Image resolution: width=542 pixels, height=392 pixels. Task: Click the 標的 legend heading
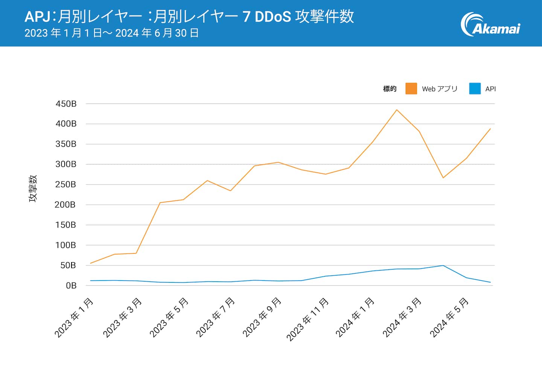tap(390, 89)
